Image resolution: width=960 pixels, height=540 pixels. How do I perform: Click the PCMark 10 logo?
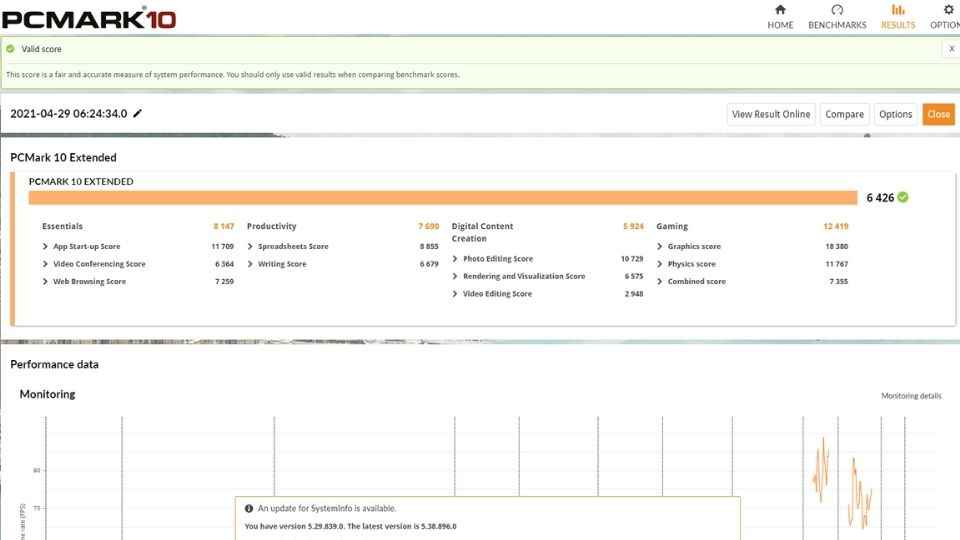point(89,18)
